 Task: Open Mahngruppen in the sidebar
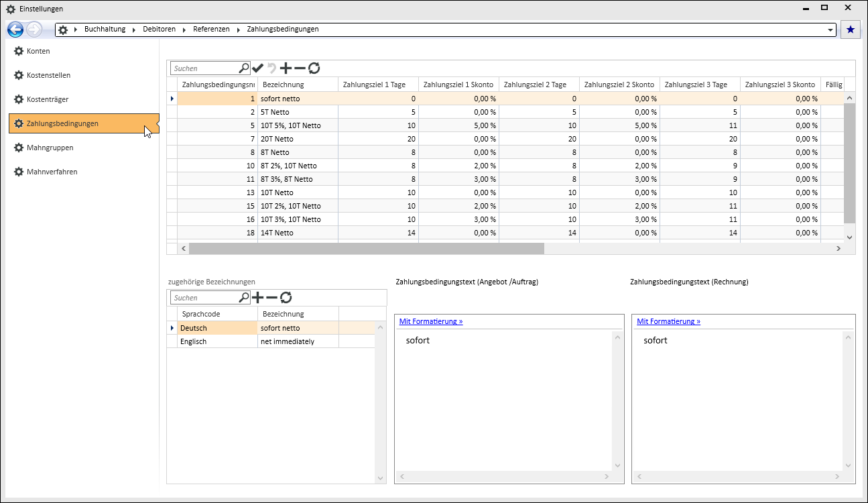click(x=50, y=148)
